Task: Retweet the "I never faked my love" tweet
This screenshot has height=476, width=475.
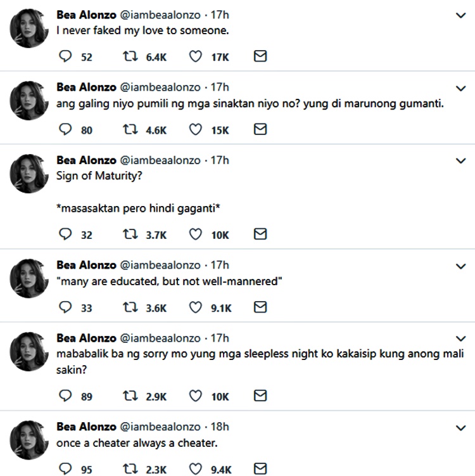Action: coord(129,57)
